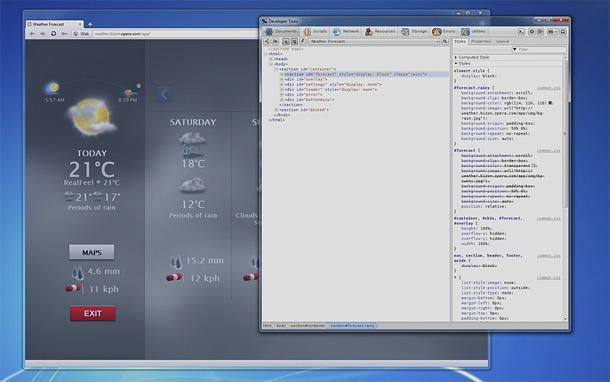The height and width of the screenshot is (382, 610).
Task: Open the Documents panel in Developer Tools
Action: click(x=281, y=32)
